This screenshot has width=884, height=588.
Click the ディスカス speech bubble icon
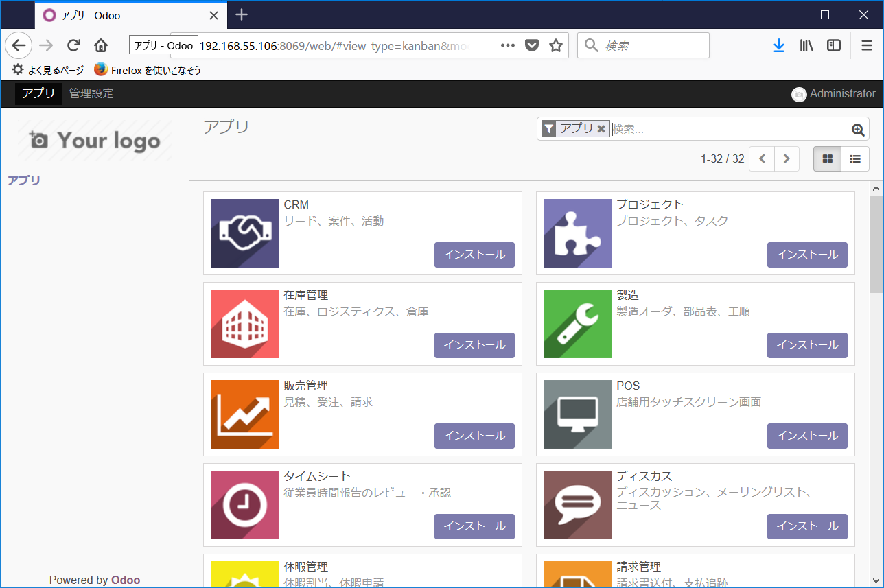(x=577, y=504)
